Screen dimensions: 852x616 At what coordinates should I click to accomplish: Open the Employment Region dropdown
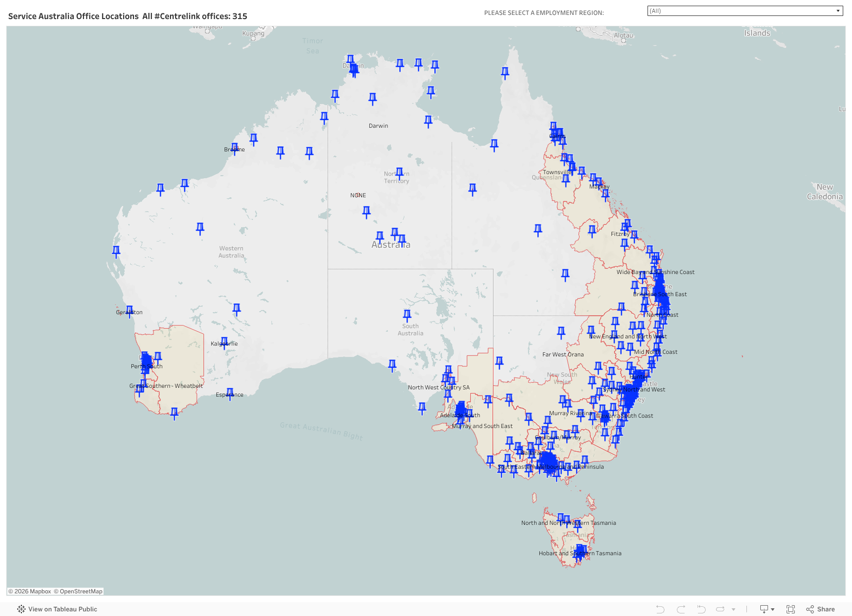click(x=744, y=11)
